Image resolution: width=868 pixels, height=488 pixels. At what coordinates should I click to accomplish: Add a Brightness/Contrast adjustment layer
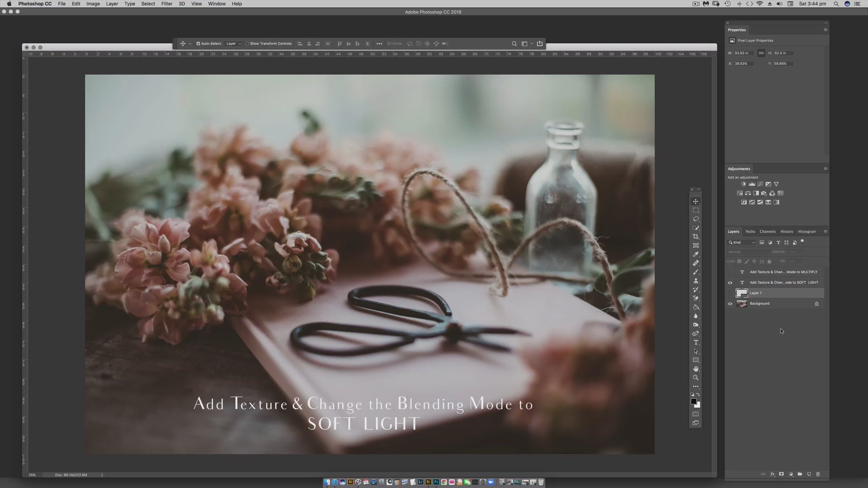pyautogui.click(x=744, y=184)
